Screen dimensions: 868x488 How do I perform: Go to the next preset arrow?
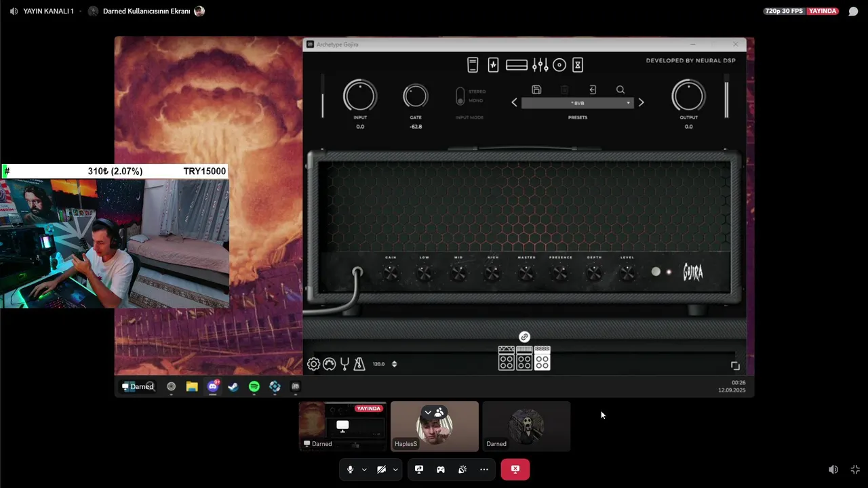pos(641,102)
